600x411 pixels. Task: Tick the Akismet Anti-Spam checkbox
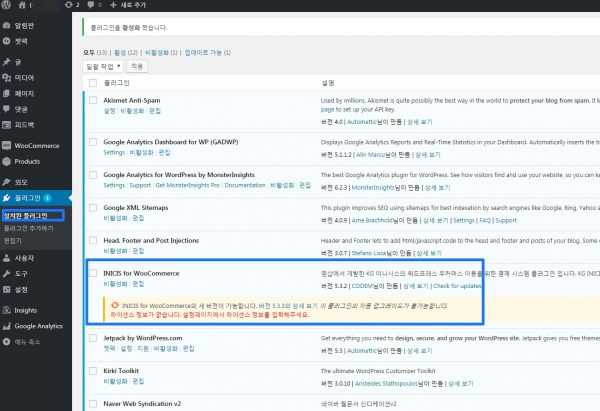93,101
